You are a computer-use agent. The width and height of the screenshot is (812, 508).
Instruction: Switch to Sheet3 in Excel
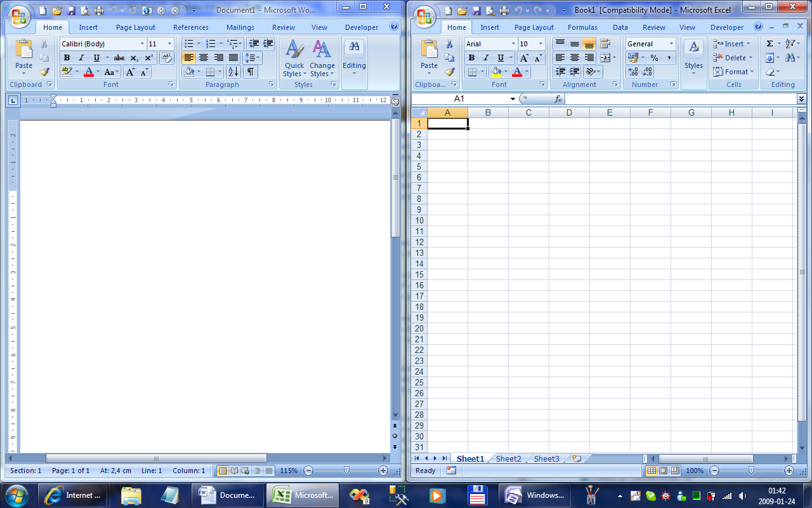tap(547, 458)
